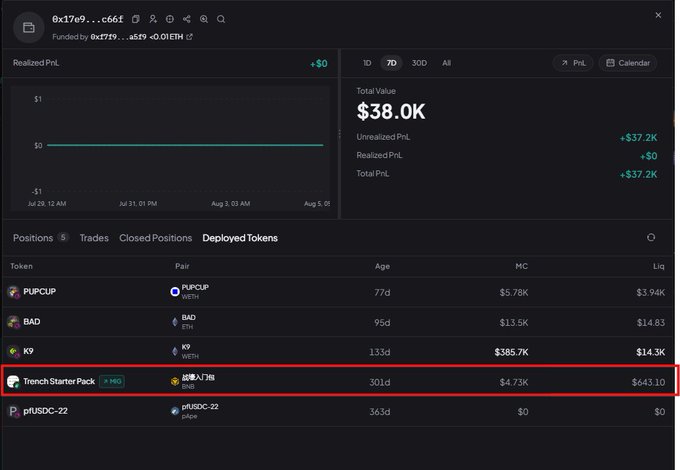The height and width of the screenshot is (470, 680).
Task: Click the Realized PnL chart line
Action: [x=185, y=145]
